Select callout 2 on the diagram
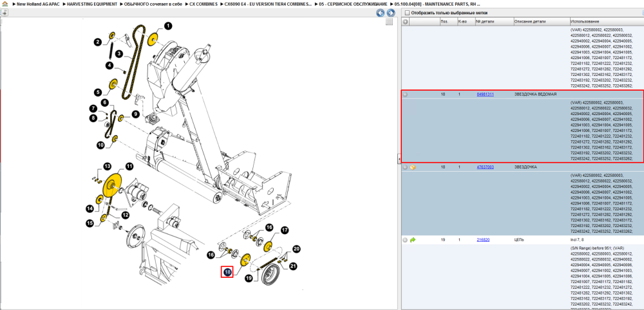644x310 pixels. pos(97,42)
